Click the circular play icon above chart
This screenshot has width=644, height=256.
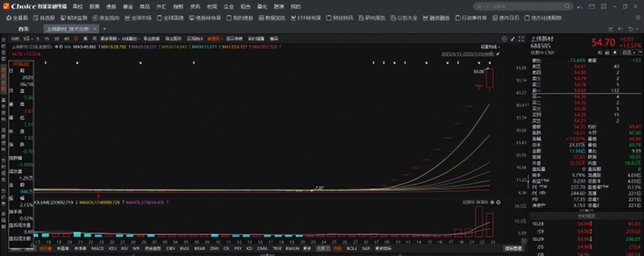504,39
